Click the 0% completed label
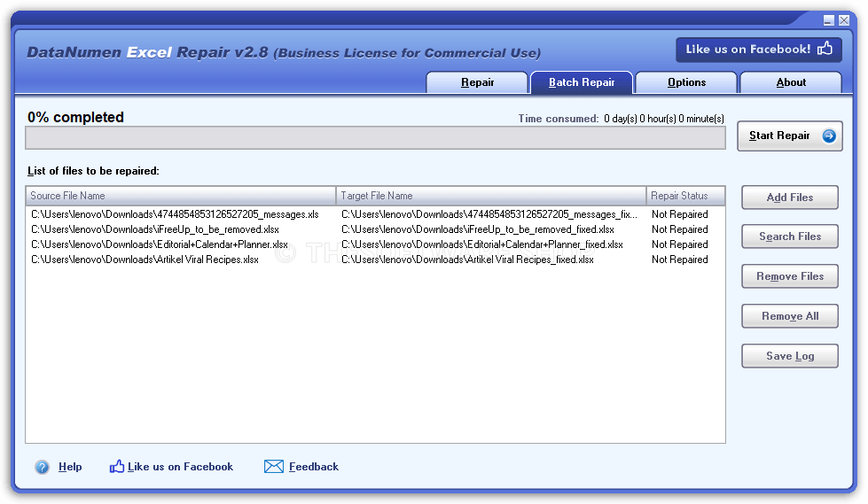This screenshot has height=504, width=868. click(x=76, y=117)
